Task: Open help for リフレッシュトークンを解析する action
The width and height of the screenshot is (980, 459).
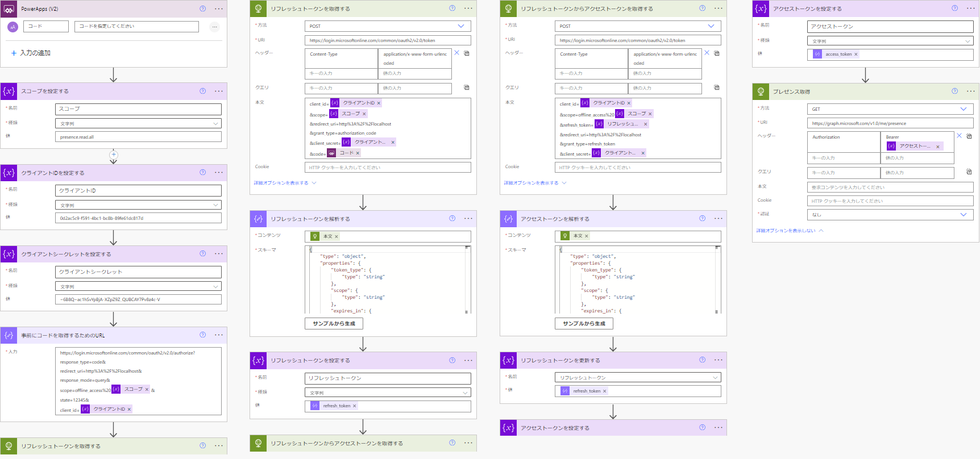Action: (x=452, y=218)
